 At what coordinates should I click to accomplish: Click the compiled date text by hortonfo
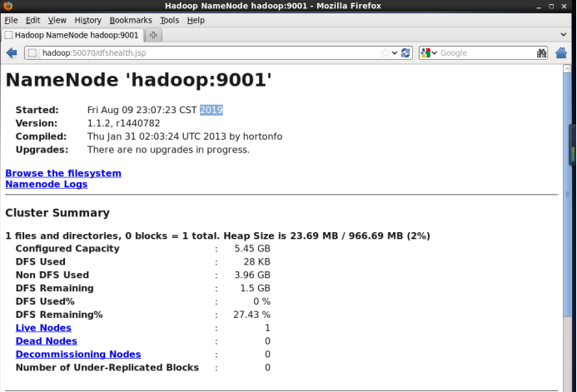185,136
